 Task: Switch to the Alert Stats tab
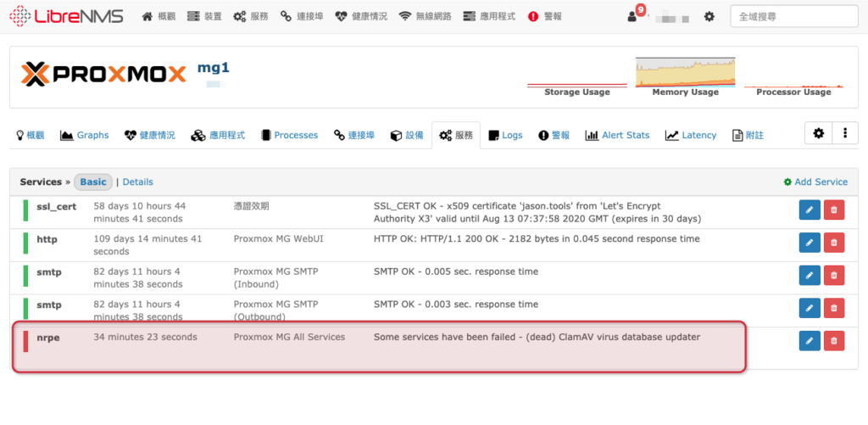[x=618, y=135]
